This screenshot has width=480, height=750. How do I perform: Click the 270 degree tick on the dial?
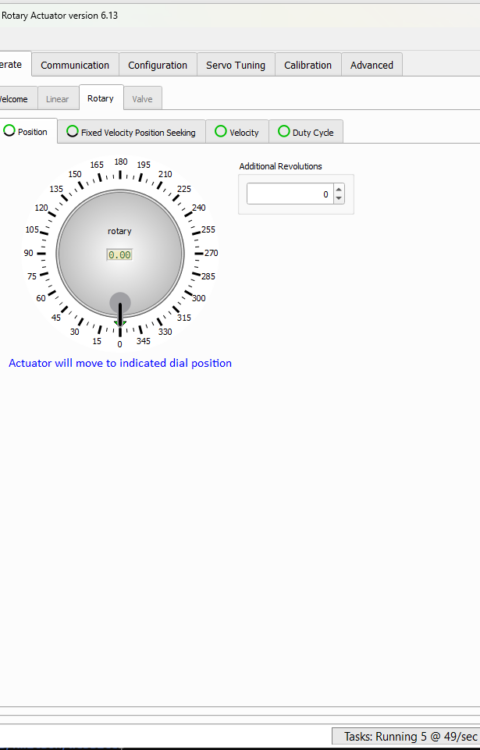click(x=199, y=253)
